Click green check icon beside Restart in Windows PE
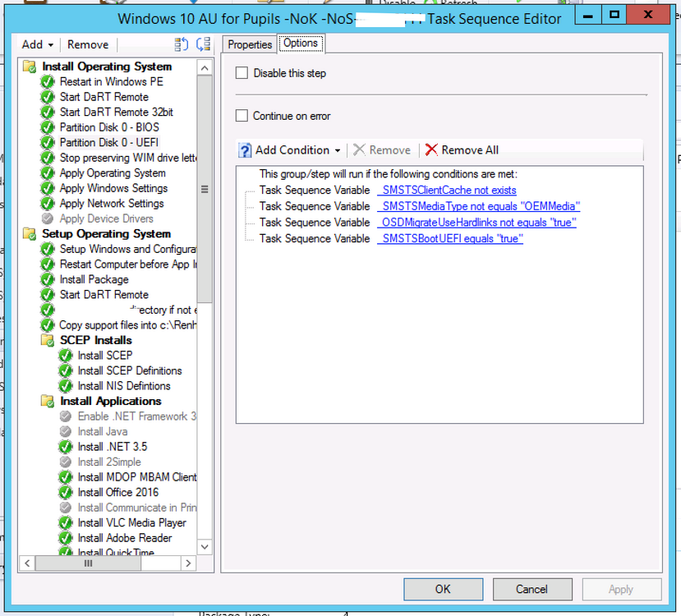 tap(48, 81)
